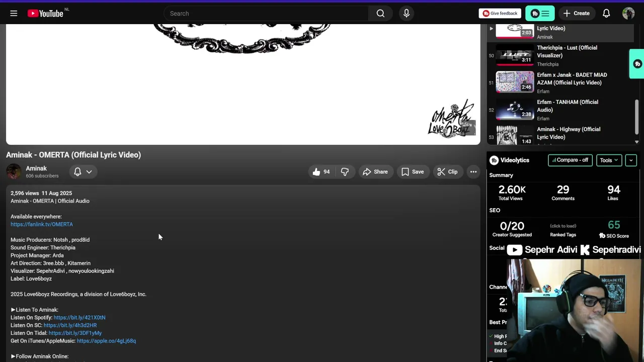Viewport: 644px width, 362px height.
Task: Play Erfam x Janak BADET MIAD AZAM thumbnail
Action: (515, 82)
